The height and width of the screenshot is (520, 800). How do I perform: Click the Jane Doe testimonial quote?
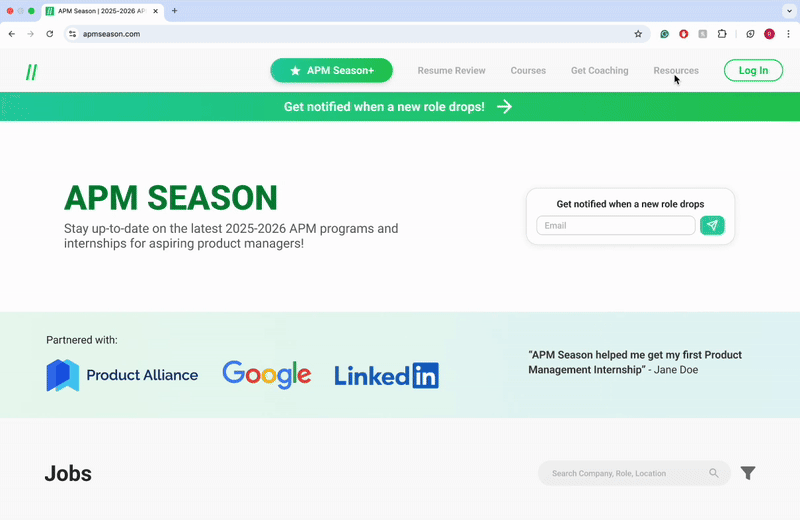point(635,362)
